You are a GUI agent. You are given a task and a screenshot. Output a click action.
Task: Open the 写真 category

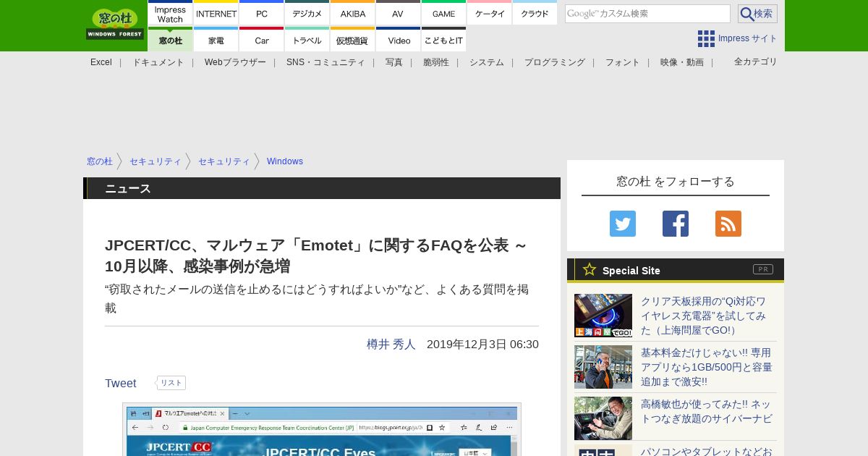point(394,62)
